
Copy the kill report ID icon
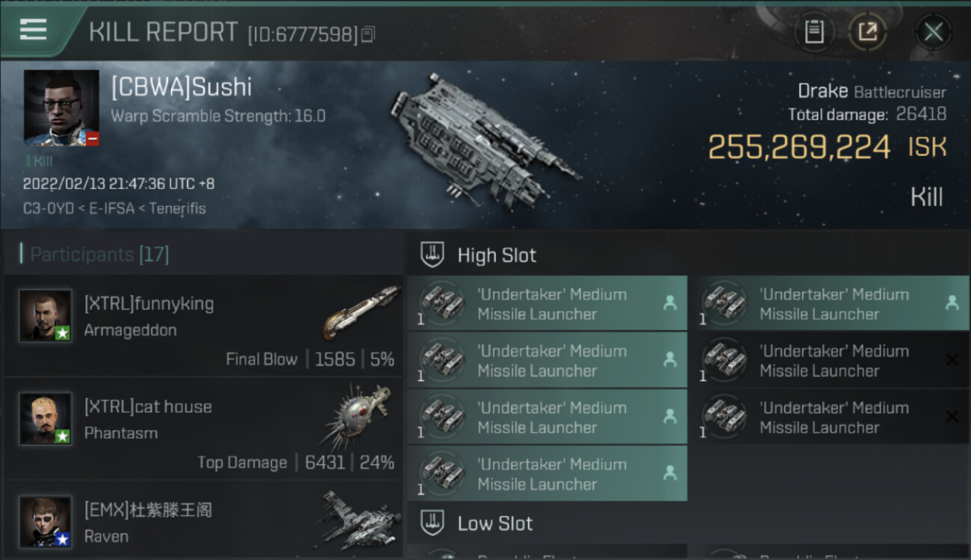click(x=367, y=34)
